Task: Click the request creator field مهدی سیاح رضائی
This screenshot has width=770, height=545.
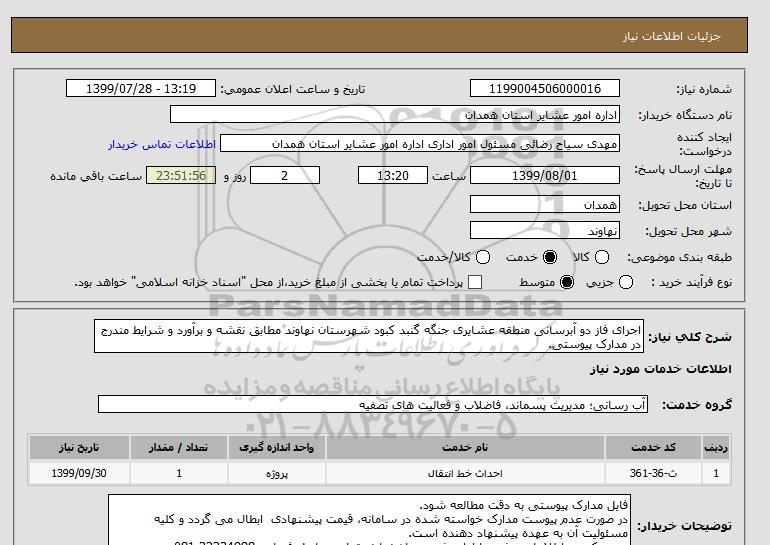Action: [x=420, y=144]
